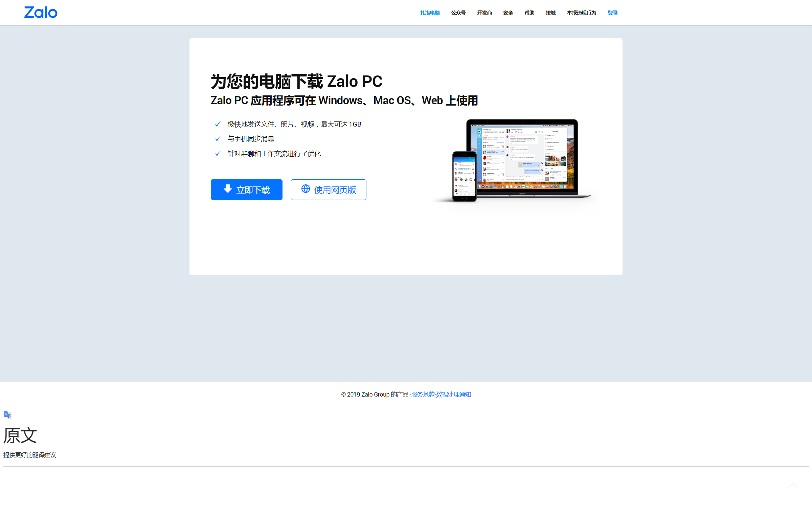Viewport: 812px width, 517px height.
Task: Open the 帮助 menu item
Action: tap(529, 13)
